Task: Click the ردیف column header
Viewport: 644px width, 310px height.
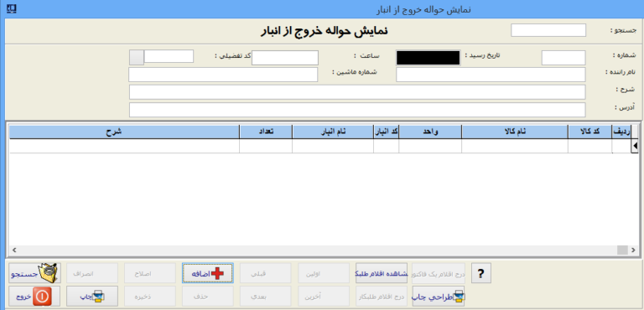Action: (x=621, y=132)
